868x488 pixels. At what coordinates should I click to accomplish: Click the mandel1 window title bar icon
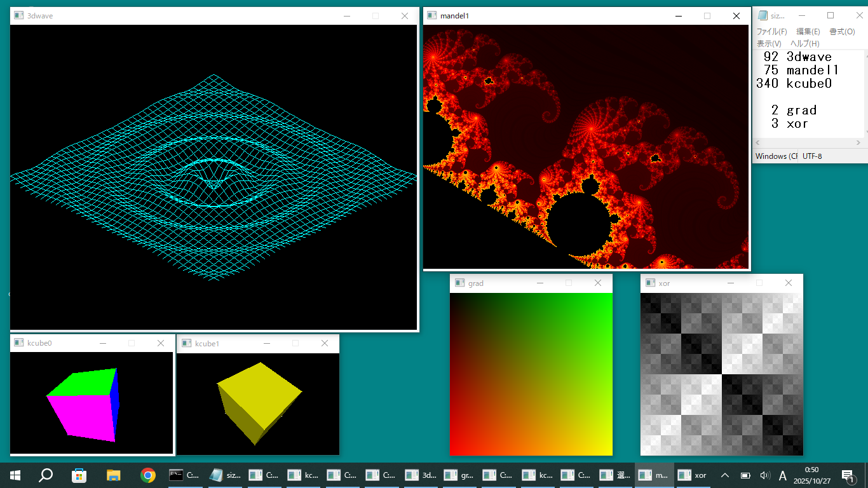point(431,16)
